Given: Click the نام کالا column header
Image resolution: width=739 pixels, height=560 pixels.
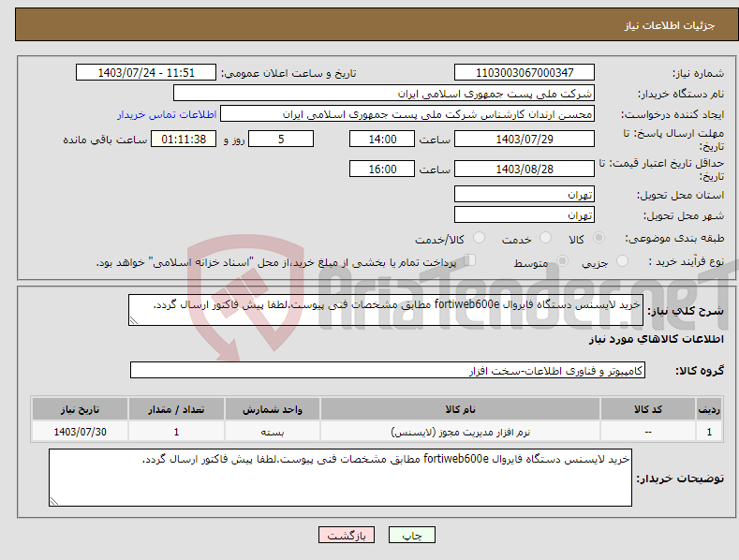Looking at the screenshot, I should click(460, 409).
